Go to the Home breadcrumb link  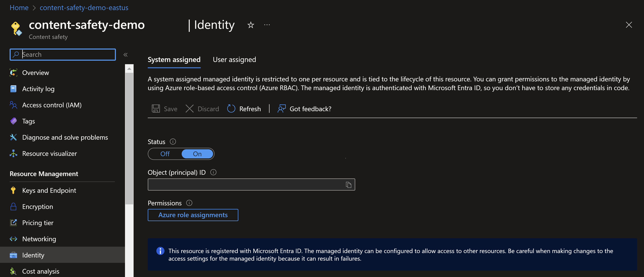(19, 8)
